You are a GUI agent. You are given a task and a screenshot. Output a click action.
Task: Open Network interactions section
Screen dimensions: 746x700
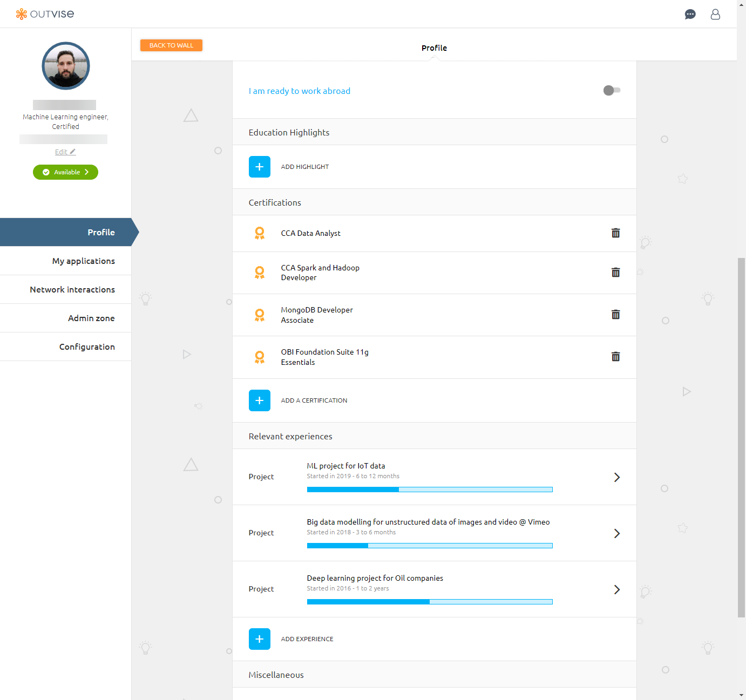point(72,290)
